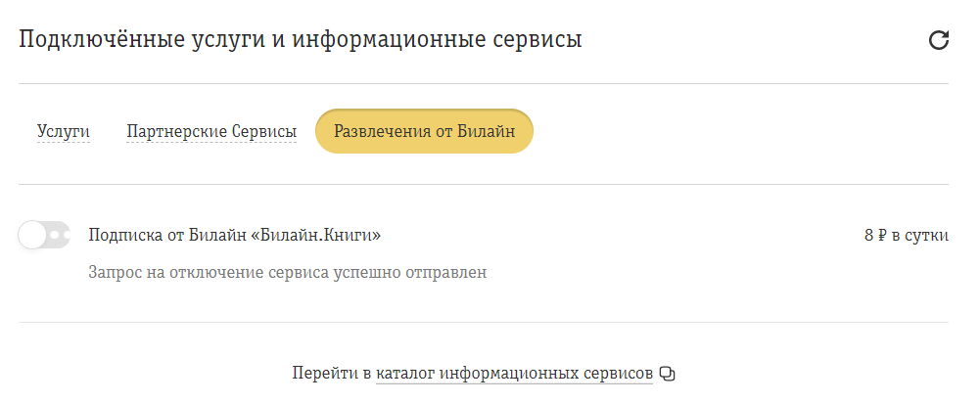Switch to the Партнерские Сервисы tab
This screenshot has width=980, height=403.
(x=211, y=132)
